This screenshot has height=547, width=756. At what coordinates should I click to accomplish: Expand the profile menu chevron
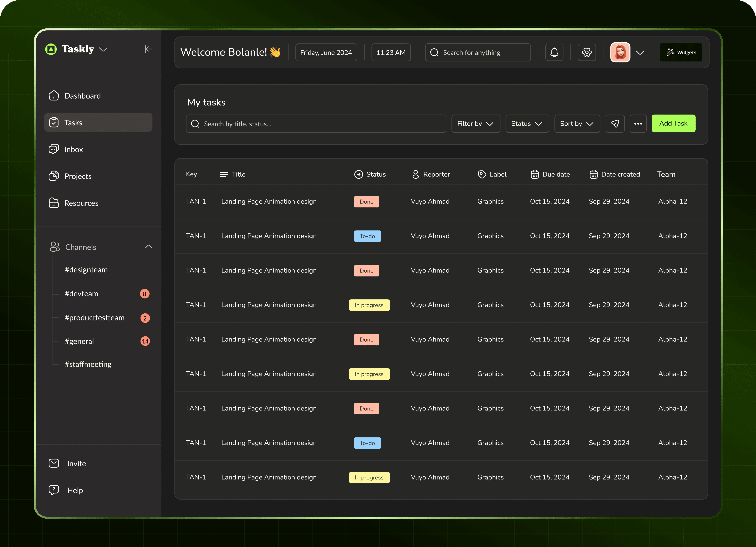pos(640,52)
